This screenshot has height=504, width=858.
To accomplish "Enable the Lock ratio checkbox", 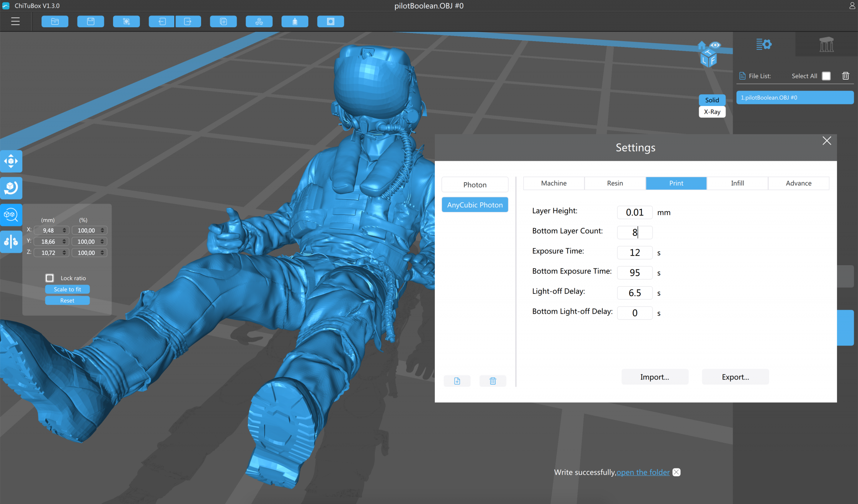I will point(50,278).
